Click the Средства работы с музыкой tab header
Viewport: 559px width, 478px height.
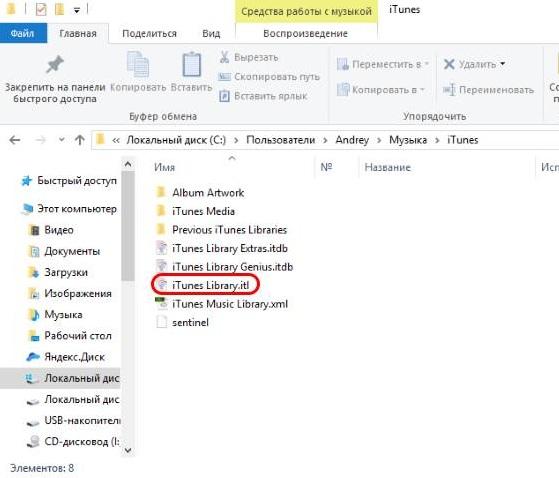pos(306,11)
